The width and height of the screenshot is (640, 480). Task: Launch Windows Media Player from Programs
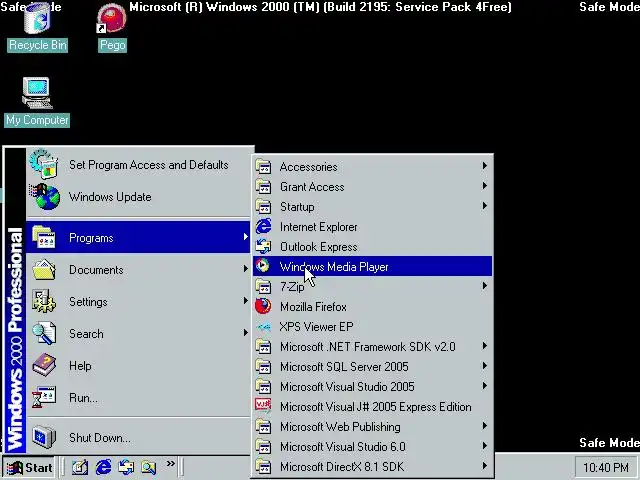373,266
